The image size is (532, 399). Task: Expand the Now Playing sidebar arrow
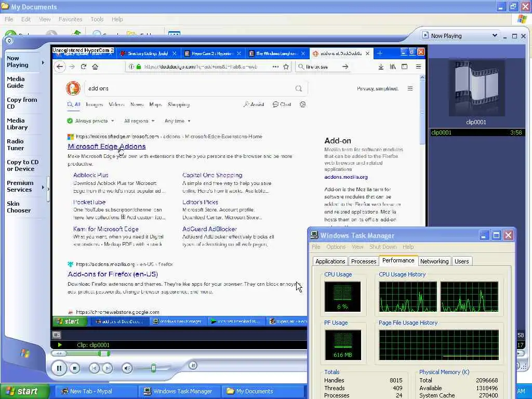click(43, 62)
